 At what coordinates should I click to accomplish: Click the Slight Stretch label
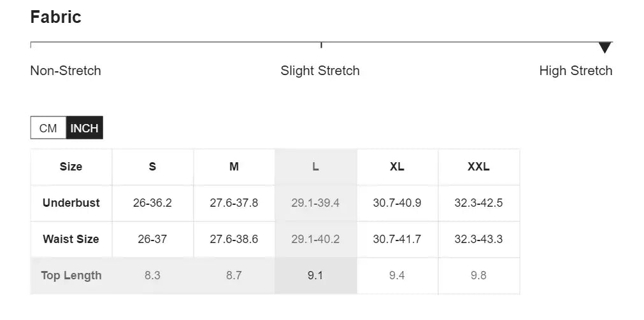click(320, 71)
